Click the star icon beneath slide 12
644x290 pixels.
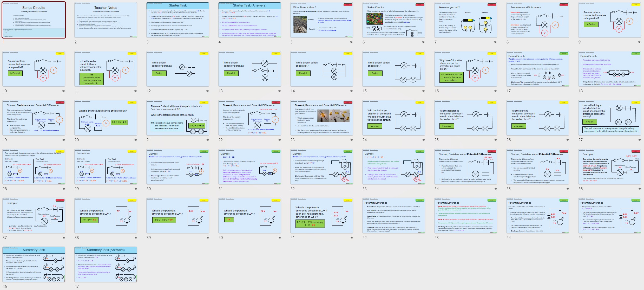pyautogui.click(x=207, y=91)
